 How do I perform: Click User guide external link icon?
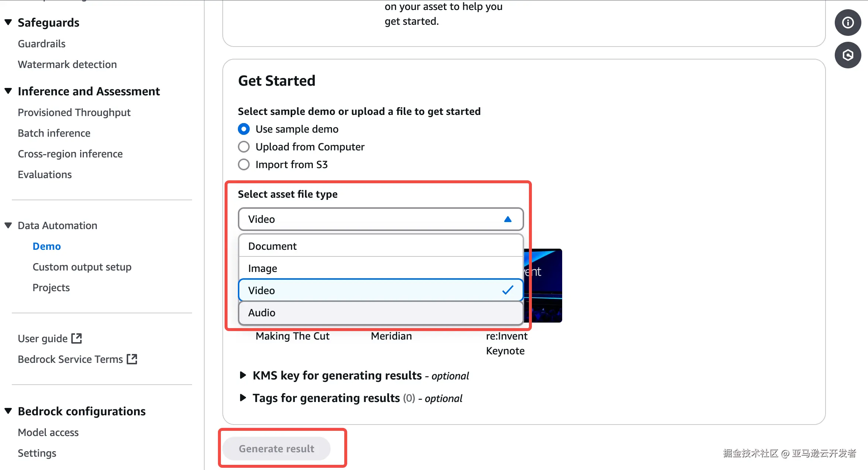tap(76, 338)
